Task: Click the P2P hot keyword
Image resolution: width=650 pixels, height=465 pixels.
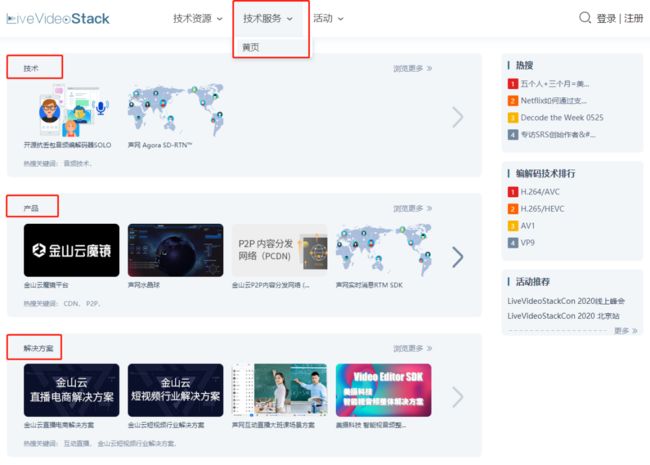Action: pos(93,304)
